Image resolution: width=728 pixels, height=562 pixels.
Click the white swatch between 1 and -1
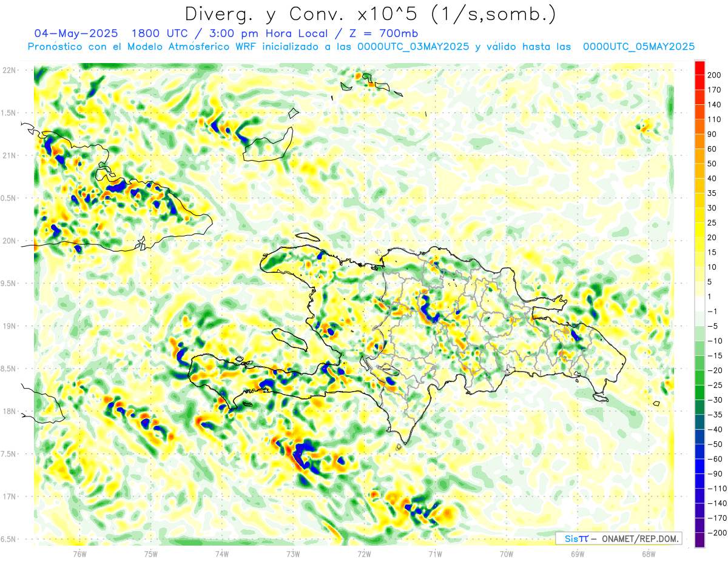pos(699,304)
